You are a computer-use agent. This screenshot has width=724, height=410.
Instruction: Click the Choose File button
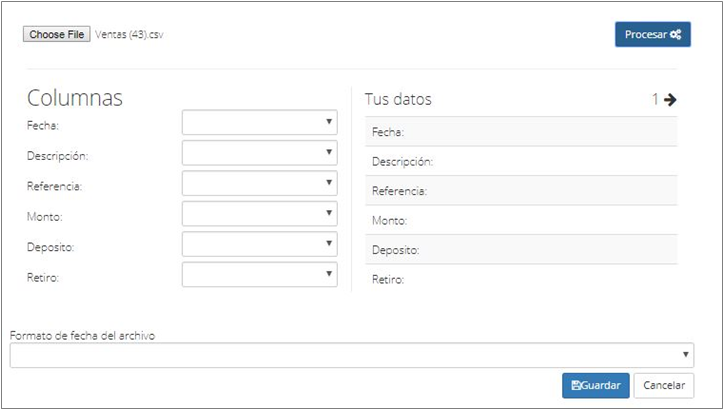[x=56, y=34]
